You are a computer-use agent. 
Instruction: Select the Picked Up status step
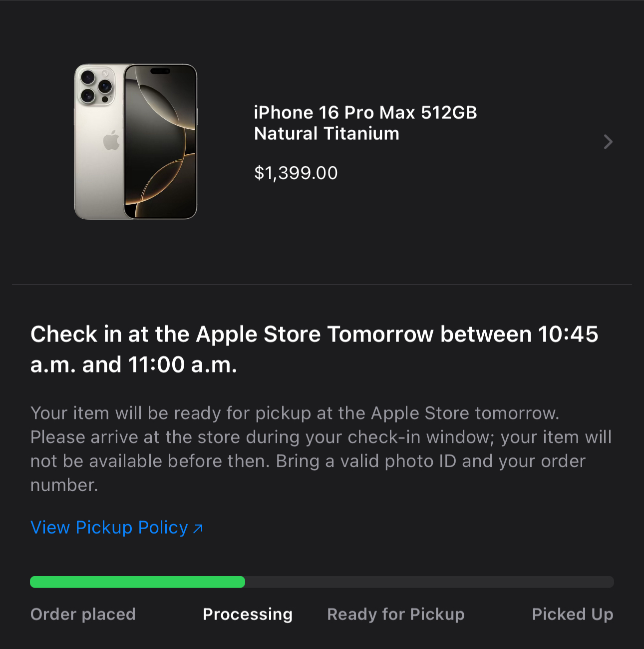click(573, 615)
